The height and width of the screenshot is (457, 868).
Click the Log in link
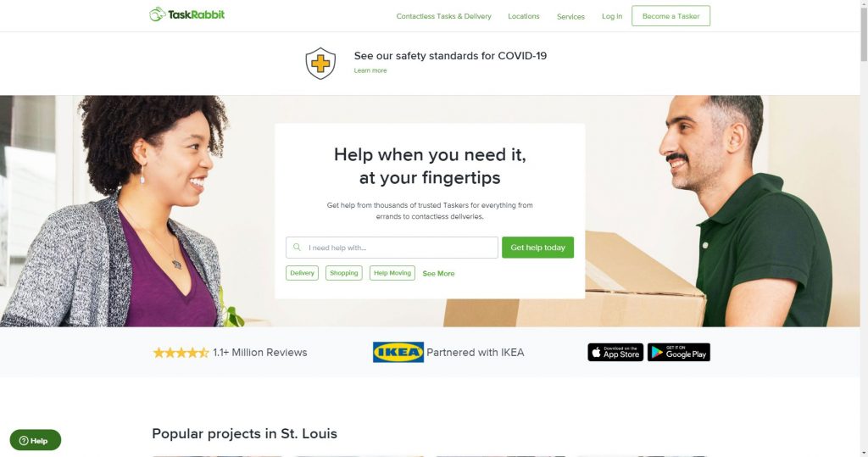[x=612, y=16]
